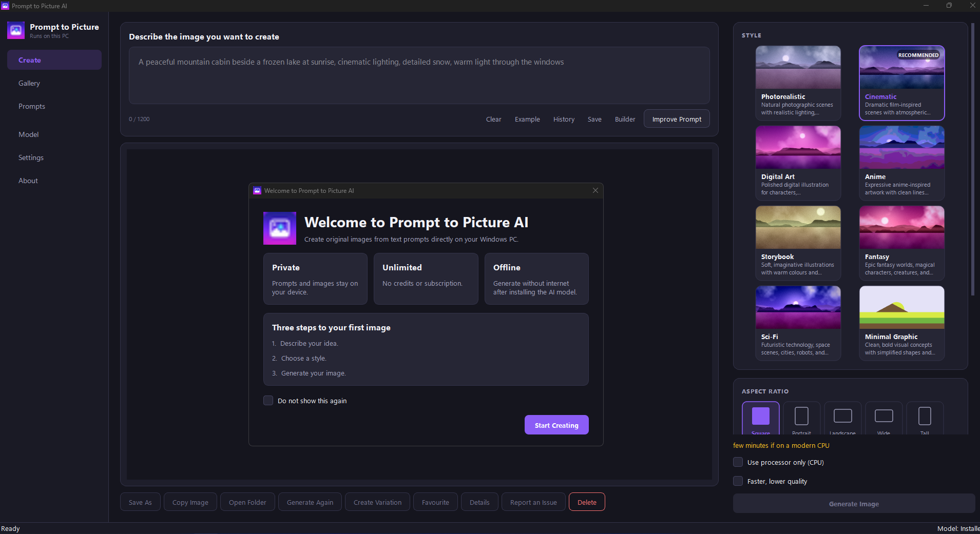Navigate to the Model page
980x534 pixels.
point(54,134)
